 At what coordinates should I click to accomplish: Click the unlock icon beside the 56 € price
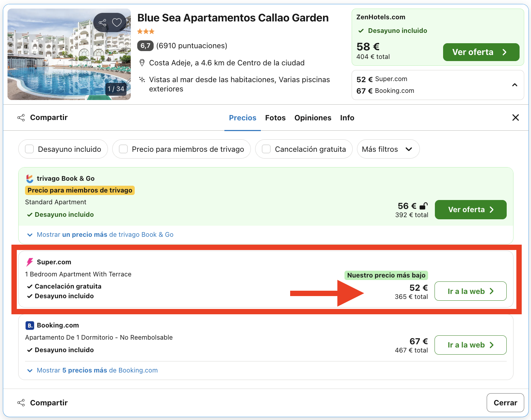pyautogui.click(x=424, y=206)
